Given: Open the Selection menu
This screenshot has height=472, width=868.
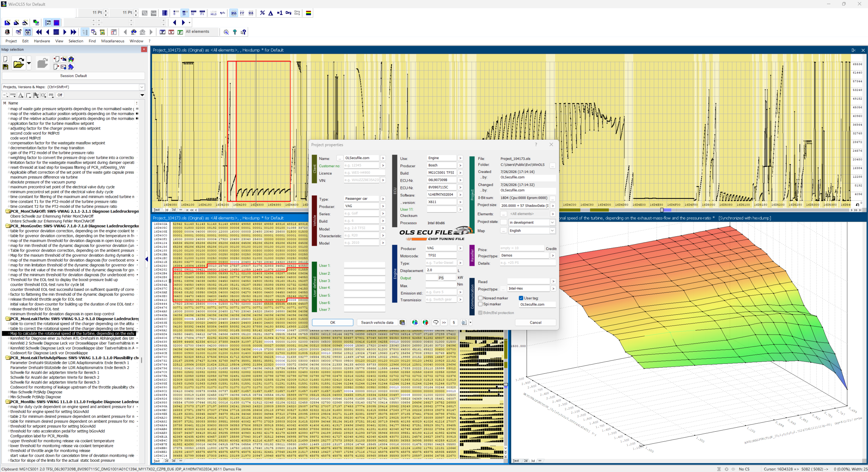Looking at the screenshot, I should click(x=76, y=41).
